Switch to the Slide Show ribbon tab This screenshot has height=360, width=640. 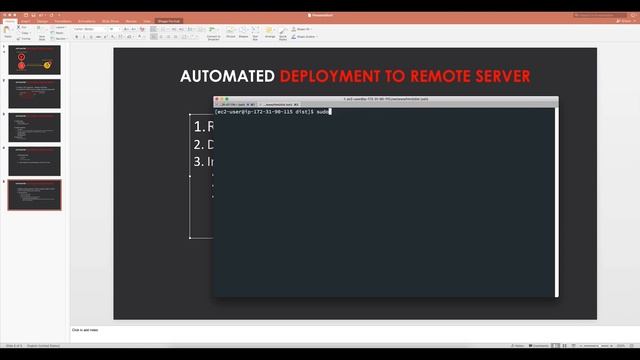110,21
